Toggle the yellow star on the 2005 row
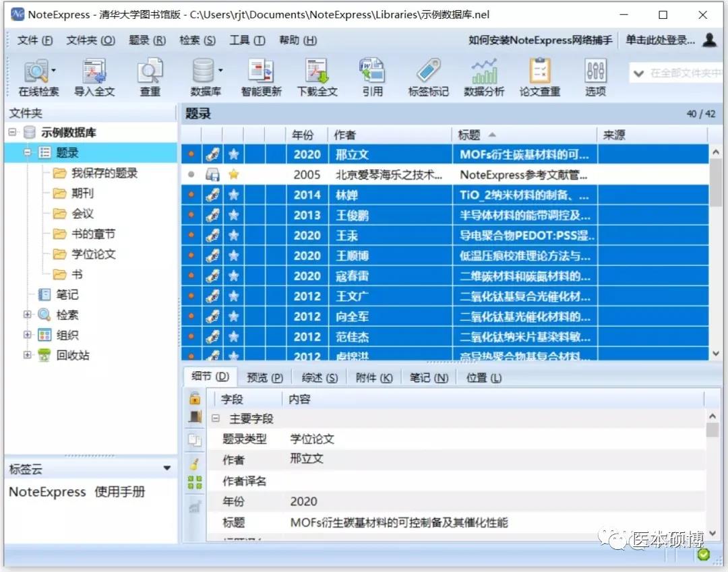This screenshot has height=572, width=728. pos(233,174)
